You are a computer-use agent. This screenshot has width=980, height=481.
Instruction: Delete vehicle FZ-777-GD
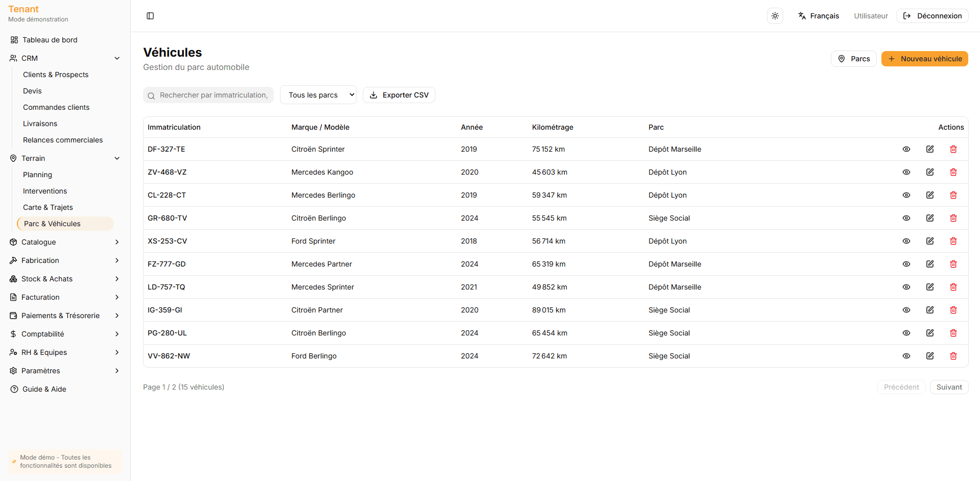click(x=953, y=264)
